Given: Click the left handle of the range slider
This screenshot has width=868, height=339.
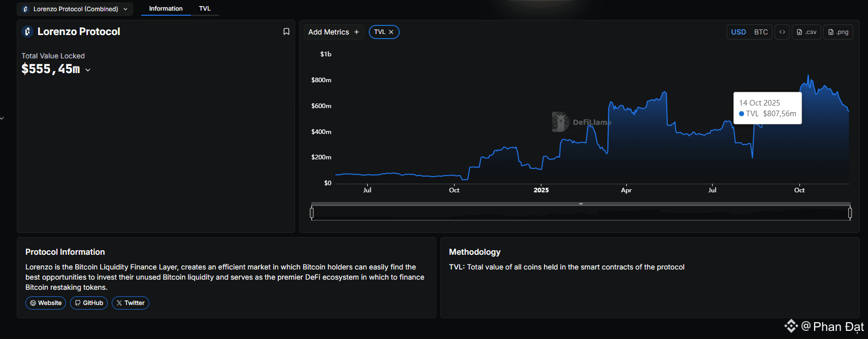Looking at the screenshot, I should pos(312,213).
